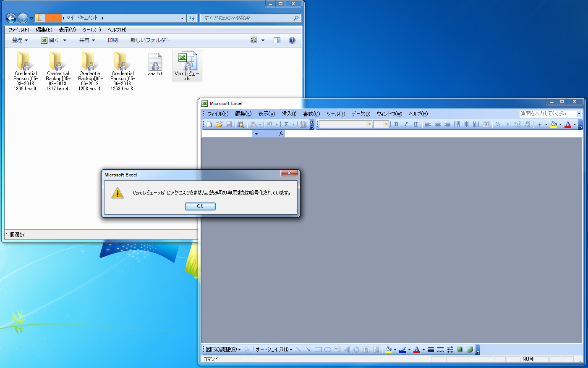Click the Paste clipboard icon in Excel

point(253,124)
